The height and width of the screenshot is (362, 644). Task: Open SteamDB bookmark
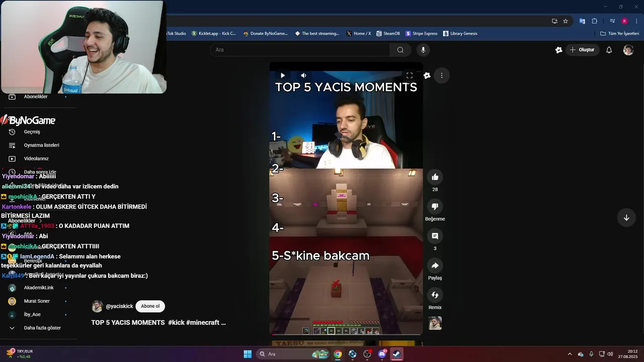click(x=388, y=34)
